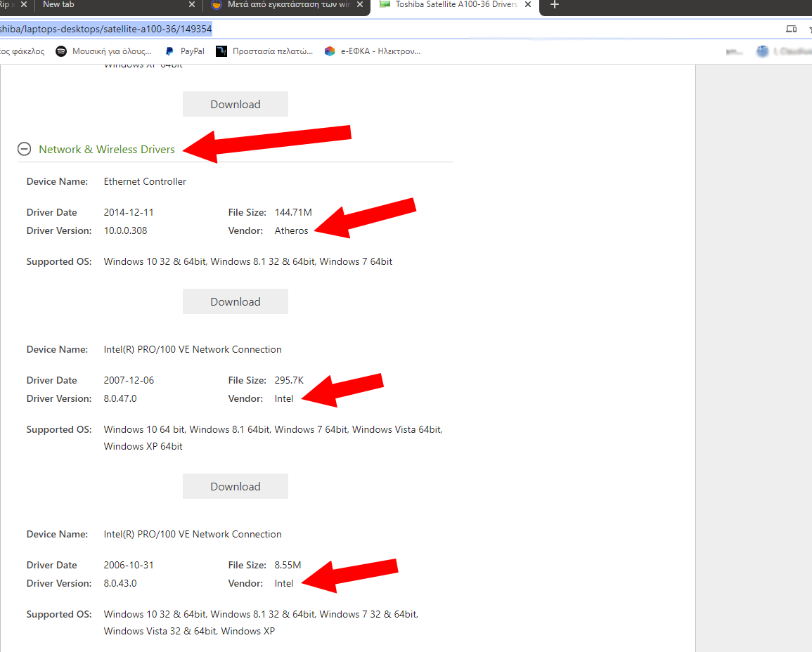This screenshot has height=652, width=812.
Task: Close the Μετά από εγκατάσταση tab
Action: pos(360,4)
